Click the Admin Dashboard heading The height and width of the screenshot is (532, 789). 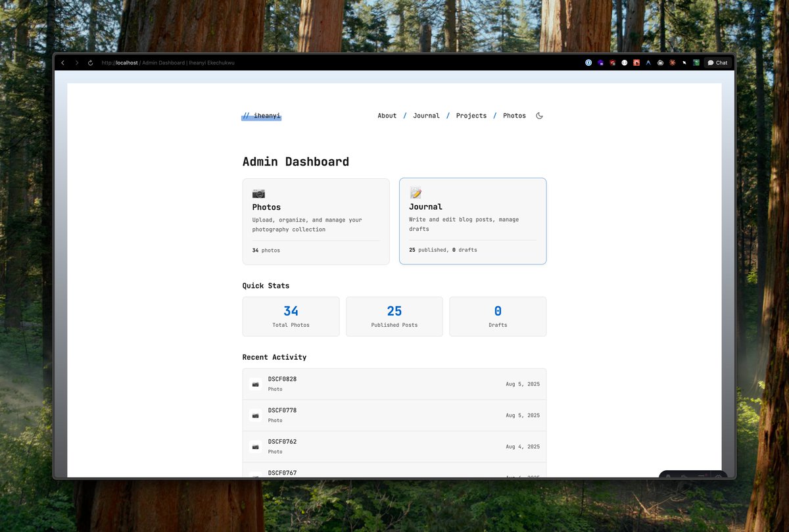pos(296,162)
